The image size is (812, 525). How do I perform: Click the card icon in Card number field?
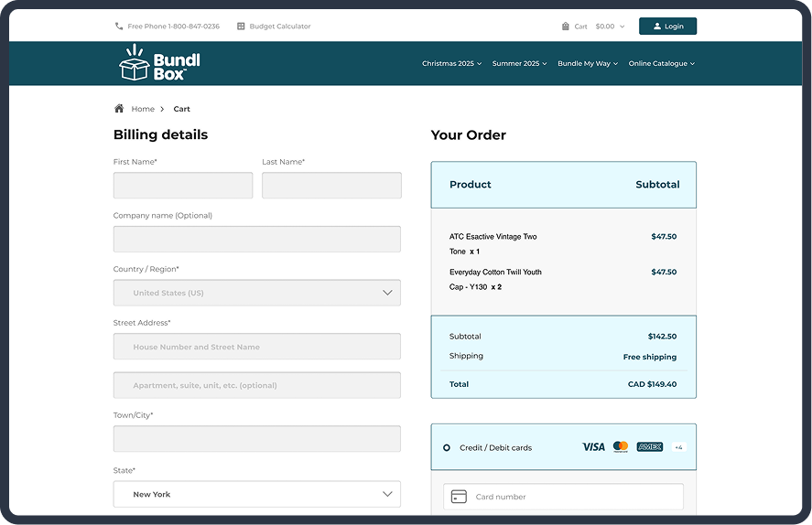(x=459, y=497)
